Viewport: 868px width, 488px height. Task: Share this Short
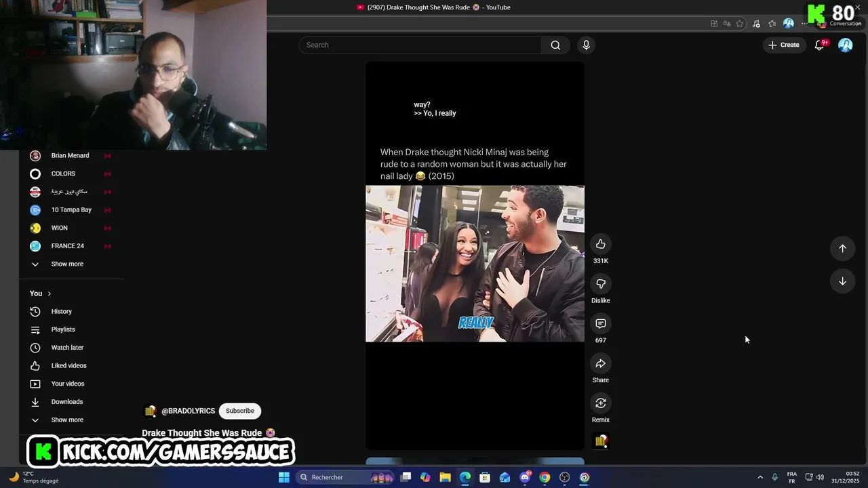[600, 364]
